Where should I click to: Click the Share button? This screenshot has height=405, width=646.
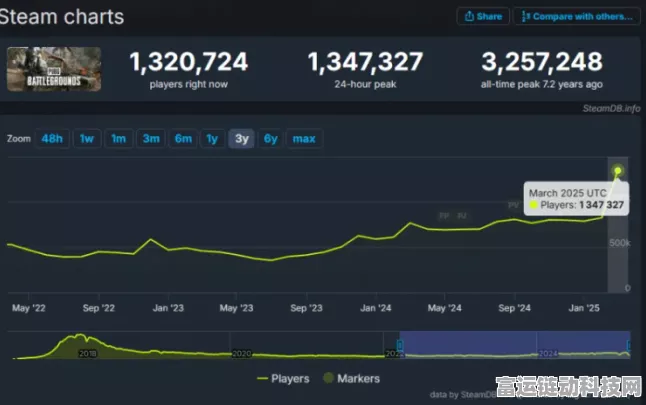pos(483,16)
